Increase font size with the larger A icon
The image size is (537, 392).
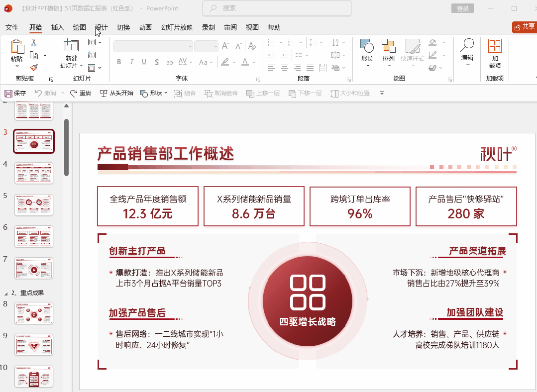point(225,46)
